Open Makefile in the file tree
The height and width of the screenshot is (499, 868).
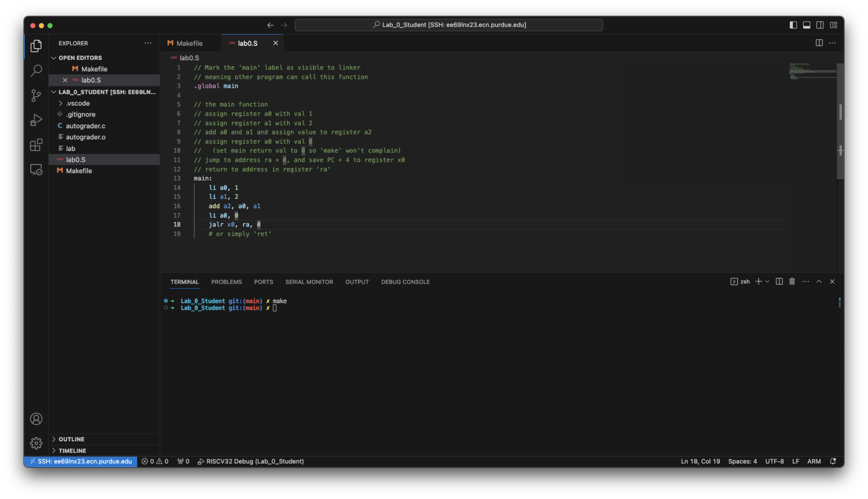click(104, 171)
